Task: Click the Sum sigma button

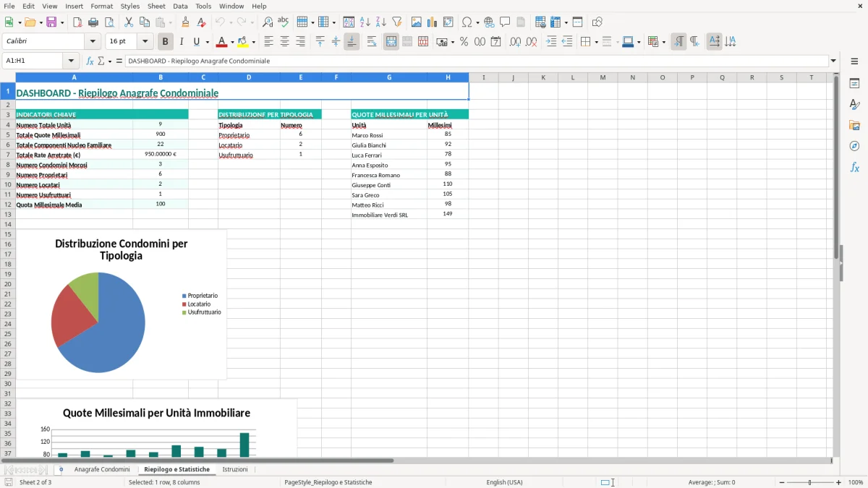Action: [x=101, y=61]
